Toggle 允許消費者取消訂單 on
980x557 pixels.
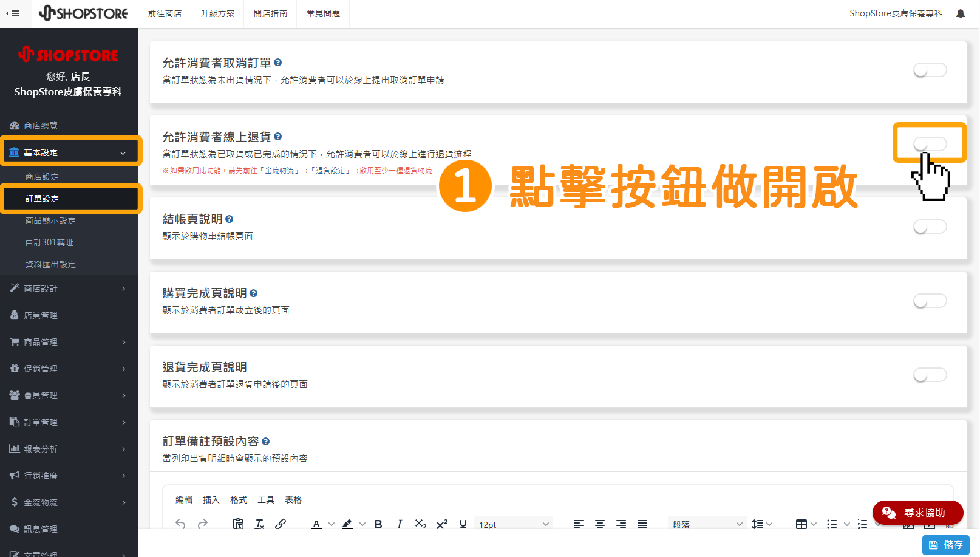click(930, 70)
